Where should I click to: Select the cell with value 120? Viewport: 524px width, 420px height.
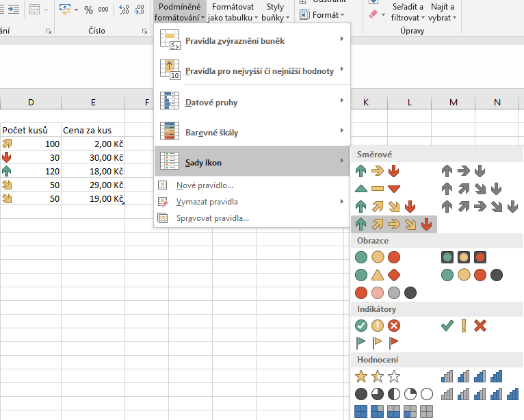pyautogui.click(x=31, y=171)
